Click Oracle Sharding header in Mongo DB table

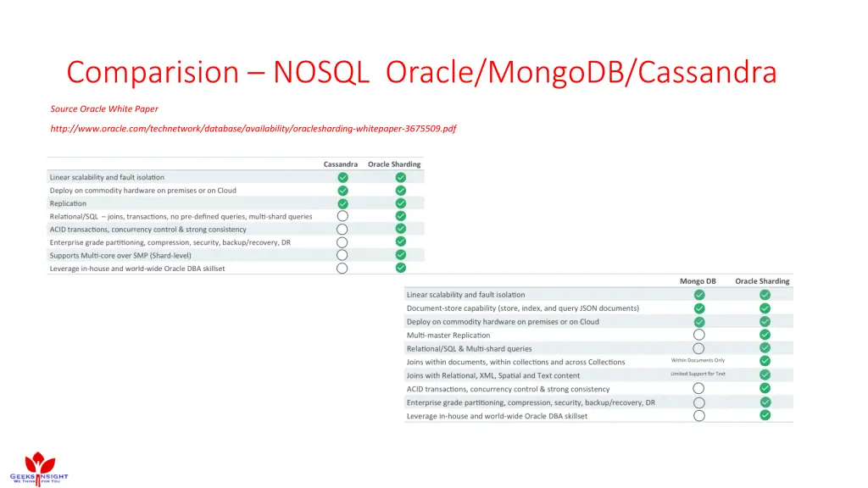click(x=762, y=281)
